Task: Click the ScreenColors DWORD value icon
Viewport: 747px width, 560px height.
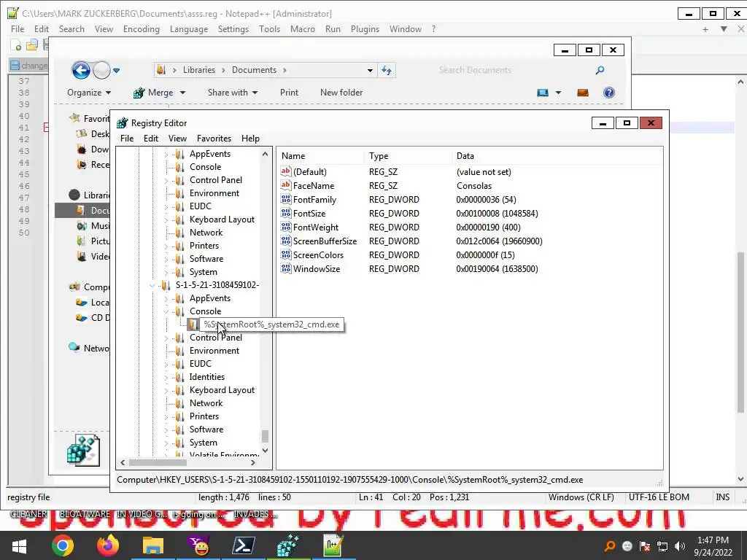Action: tap(286, 254)
